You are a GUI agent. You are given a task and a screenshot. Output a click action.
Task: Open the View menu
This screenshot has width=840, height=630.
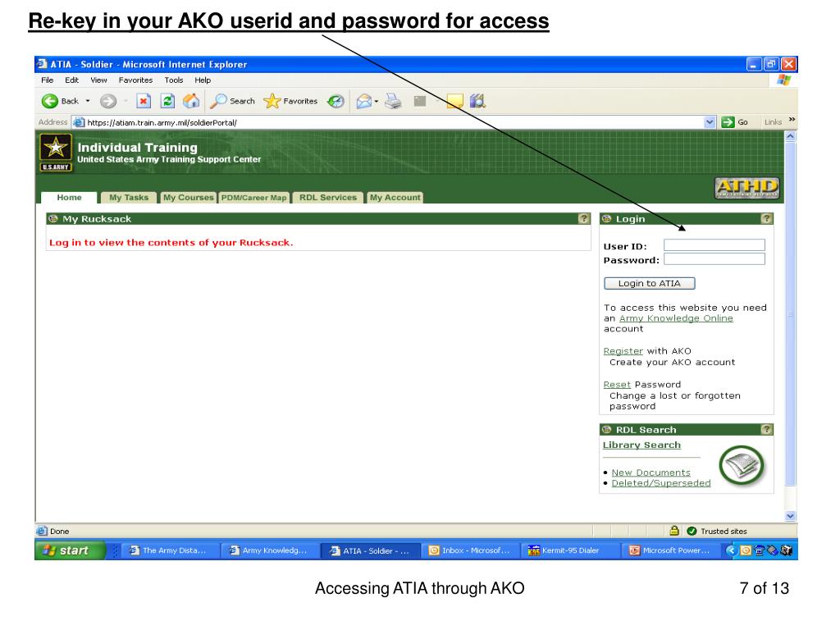click(x=98, y=80)
